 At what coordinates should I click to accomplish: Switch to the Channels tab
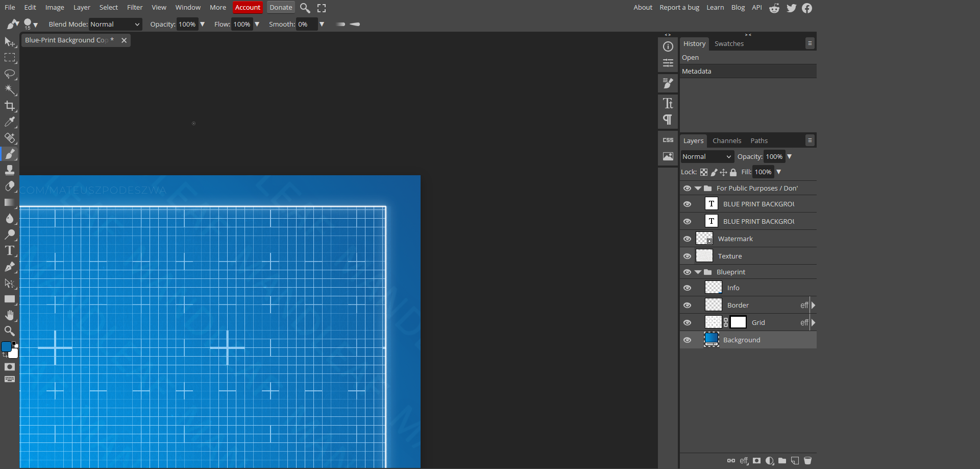(x=727, y=141)
